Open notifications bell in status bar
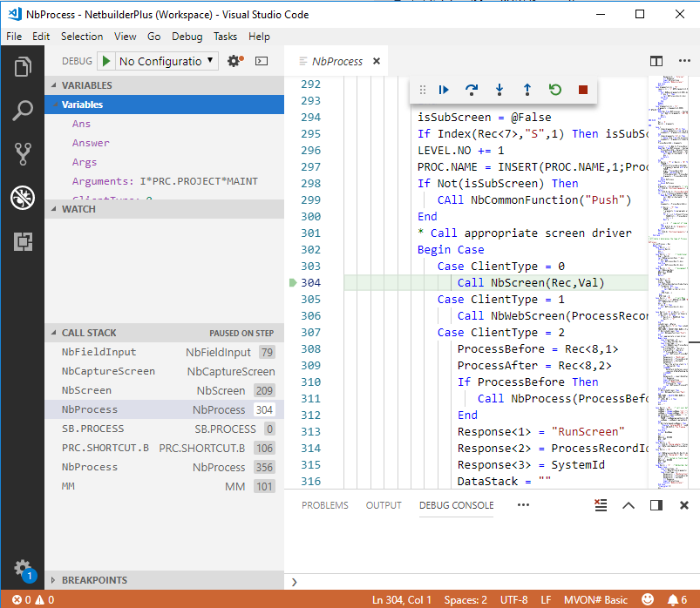 click(x=677, y=600)
